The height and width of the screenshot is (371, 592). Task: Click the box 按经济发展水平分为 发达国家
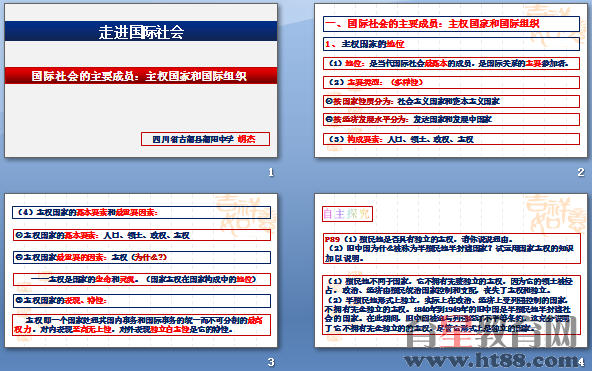coord(451,119)
